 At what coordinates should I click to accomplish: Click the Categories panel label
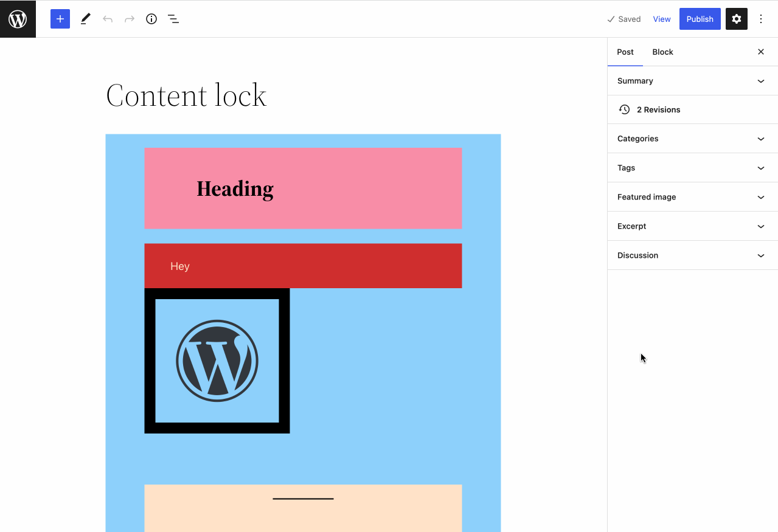click(638, 139)
